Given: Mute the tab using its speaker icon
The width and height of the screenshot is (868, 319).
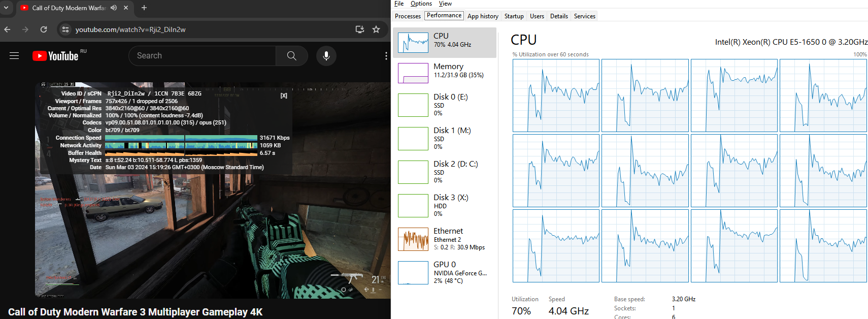Looking at the screenshot, I should pos(114,8).
